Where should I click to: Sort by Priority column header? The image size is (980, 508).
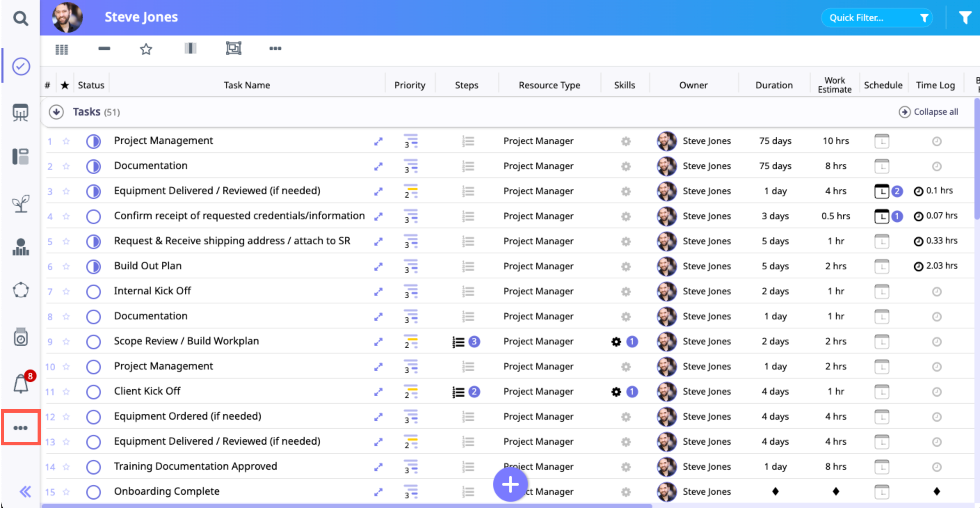tap(409, 85)
